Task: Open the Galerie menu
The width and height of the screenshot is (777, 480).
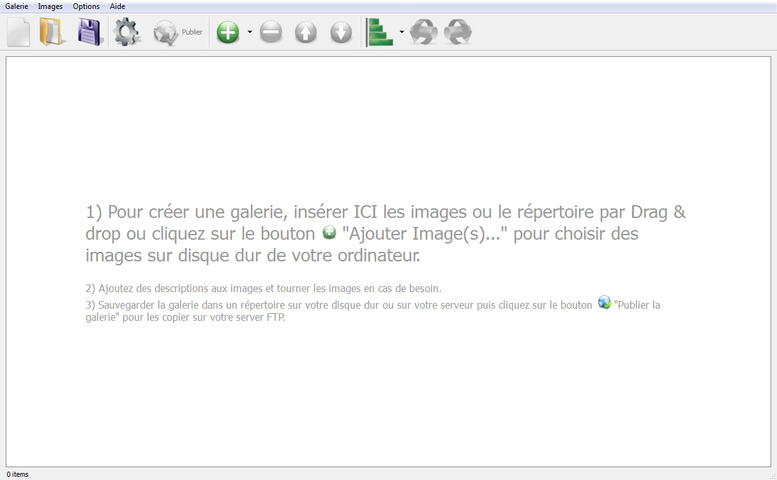Action: pyautogui.click(x=17, y=6)
